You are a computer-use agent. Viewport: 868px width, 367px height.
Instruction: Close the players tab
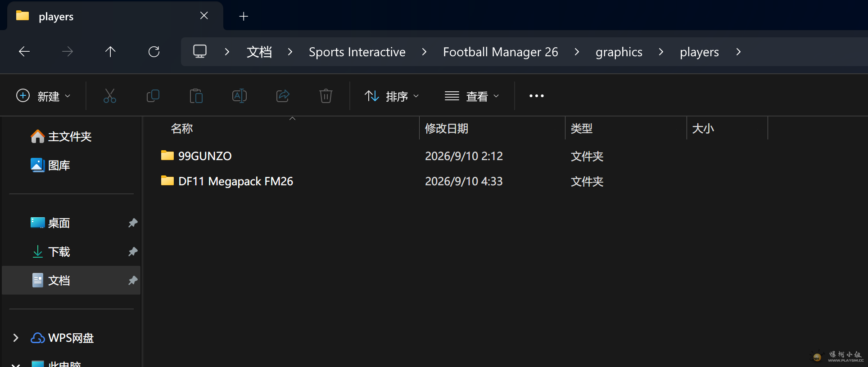click(x=204, y=16)
